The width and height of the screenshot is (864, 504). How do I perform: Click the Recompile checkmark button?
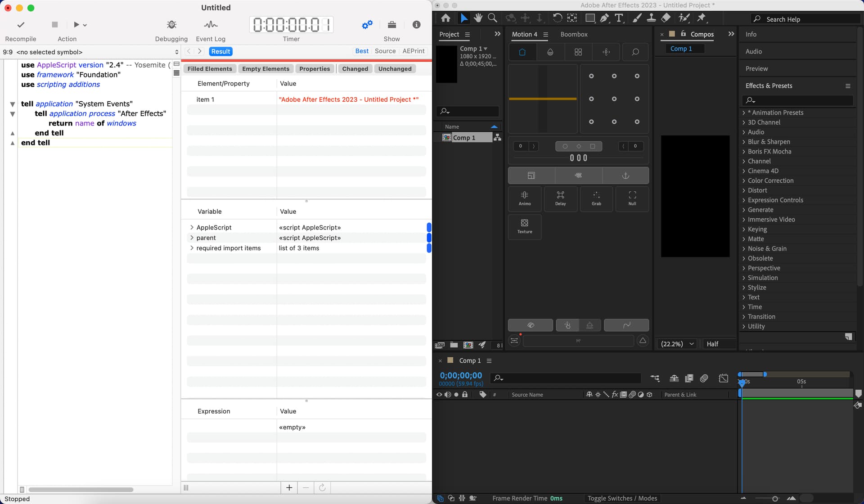pos(21,31)
